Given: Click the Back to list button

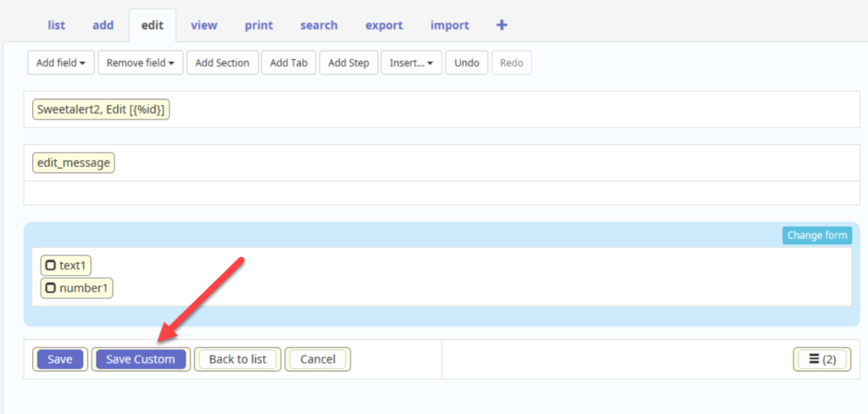Looking at the screenshot, I should 237,359.
